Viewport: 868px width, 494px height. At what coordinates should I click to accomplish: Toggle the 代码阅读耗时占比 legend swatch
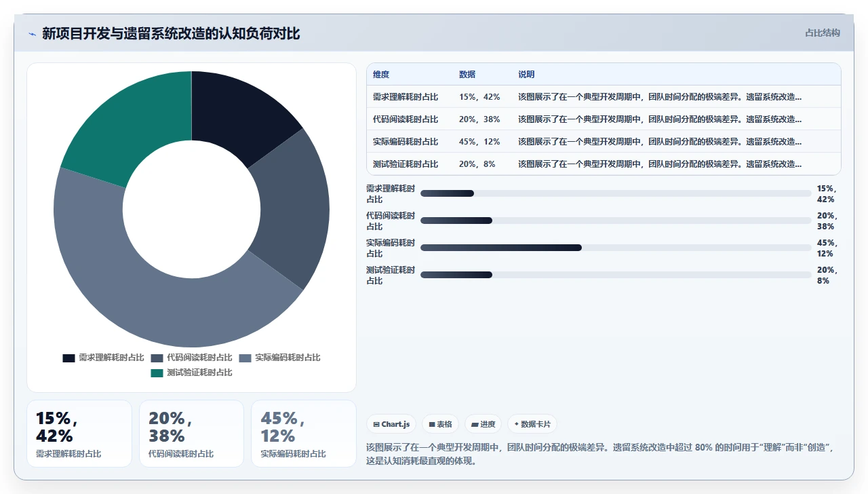pyautogui.click(x=157, y=358)
